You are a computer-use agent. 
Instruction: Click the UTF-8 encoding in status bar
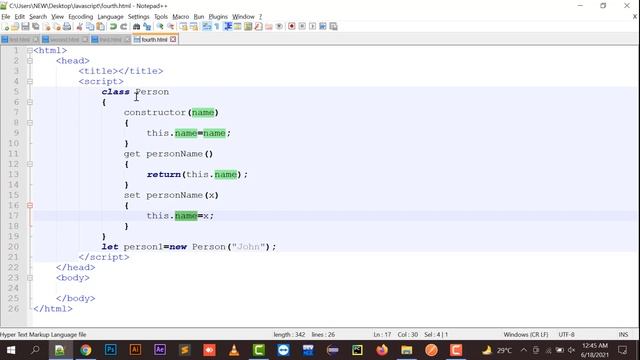(567, 335)
